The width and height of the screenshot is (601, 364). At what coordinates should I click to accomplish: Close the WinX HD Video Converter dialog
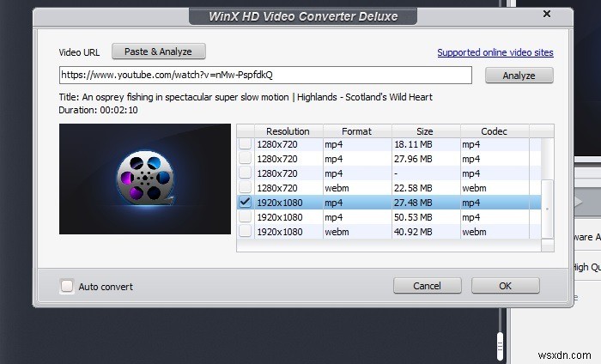coord(547,15)
